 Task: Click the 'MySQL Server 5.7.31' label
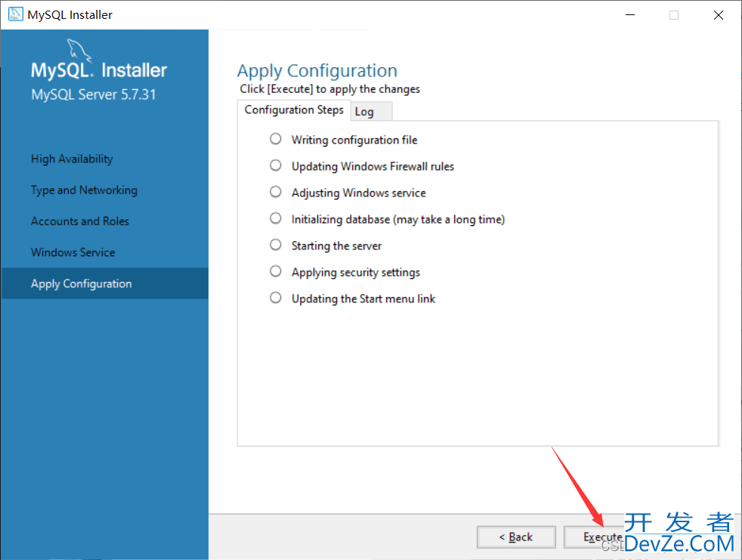coord(93,94)
